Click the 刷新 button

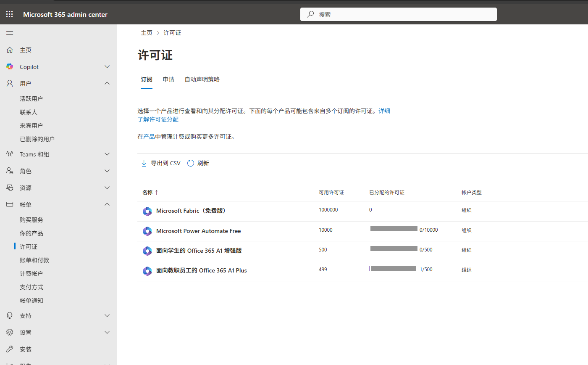(x=198, y=163)
